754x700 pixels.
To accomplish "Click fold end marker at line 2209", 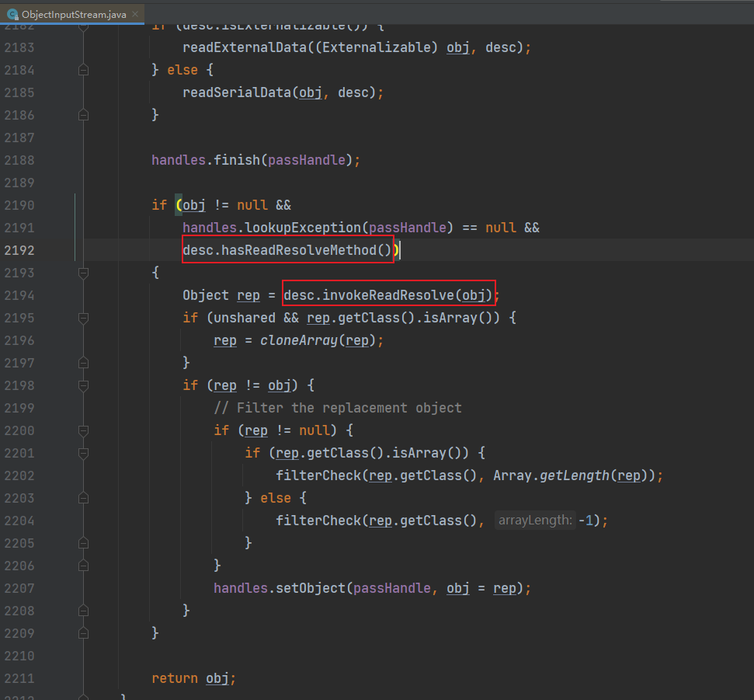I will click(x=83, y=633).
